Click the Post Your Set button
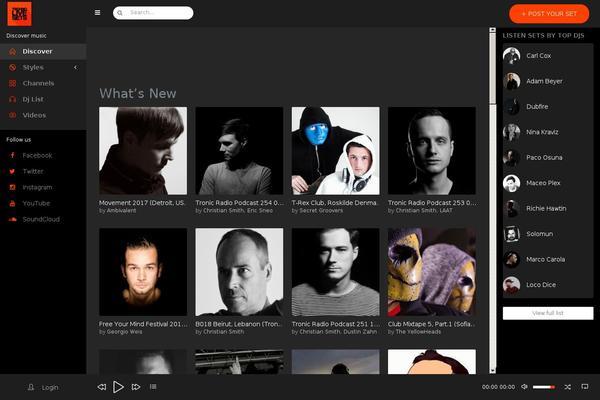600x400 pixels. (549, 14)
